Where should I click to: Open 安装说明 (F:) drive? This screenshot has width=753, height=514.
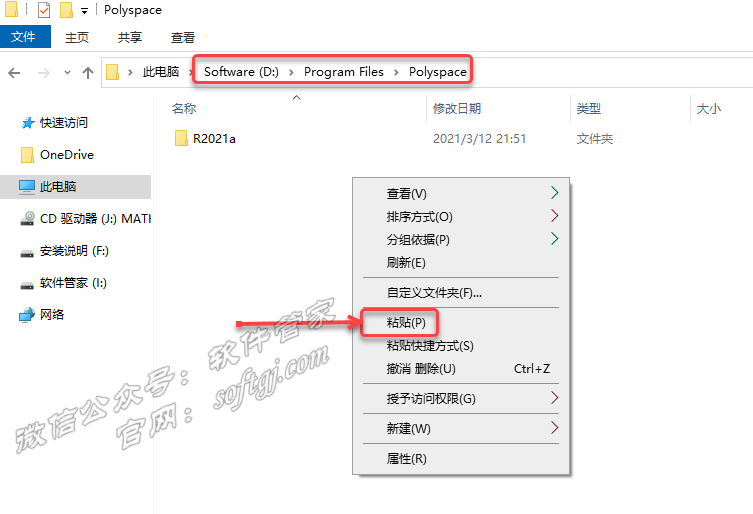tap(74, 251)
